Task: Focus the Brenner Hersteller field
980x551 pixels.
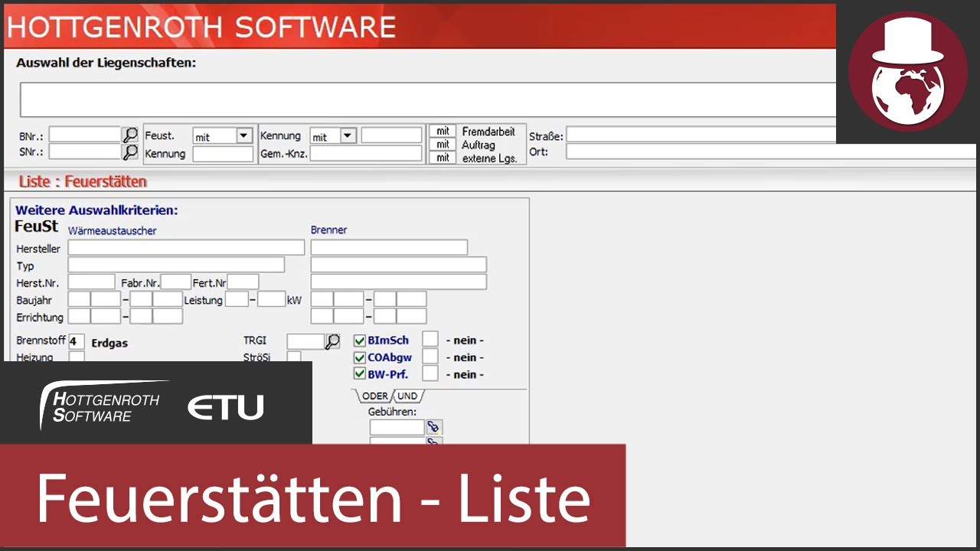Action: pos(389,248)
